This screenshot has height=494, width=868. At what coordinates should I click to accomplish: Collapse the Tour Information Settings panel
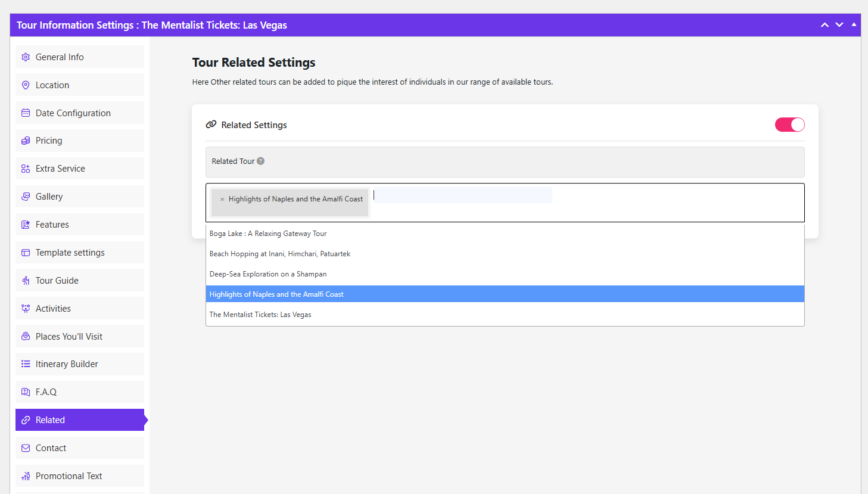(854, 24)
